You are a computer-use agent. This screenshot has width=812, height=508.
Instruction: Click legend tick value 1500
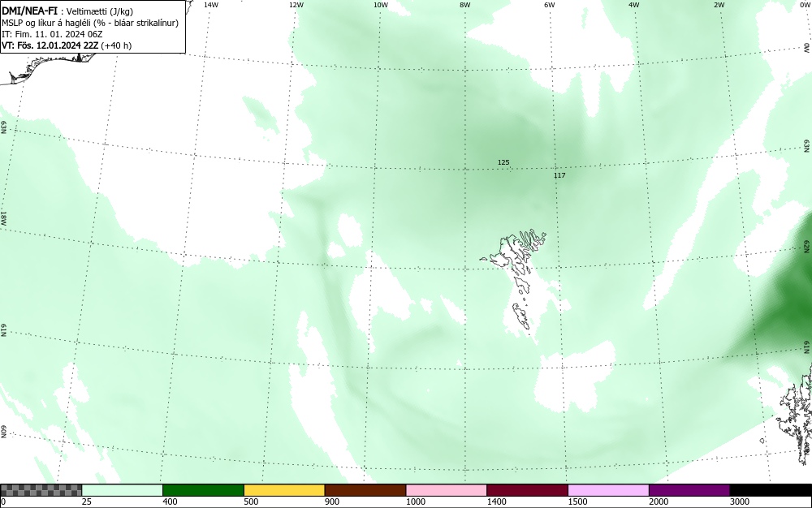[x=577, y=502]
